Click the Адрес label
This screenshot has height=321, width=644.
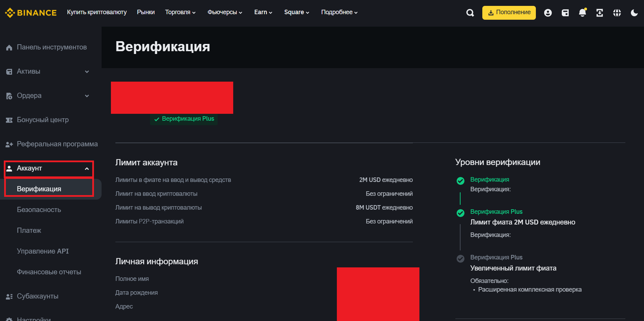coord(124,306)
